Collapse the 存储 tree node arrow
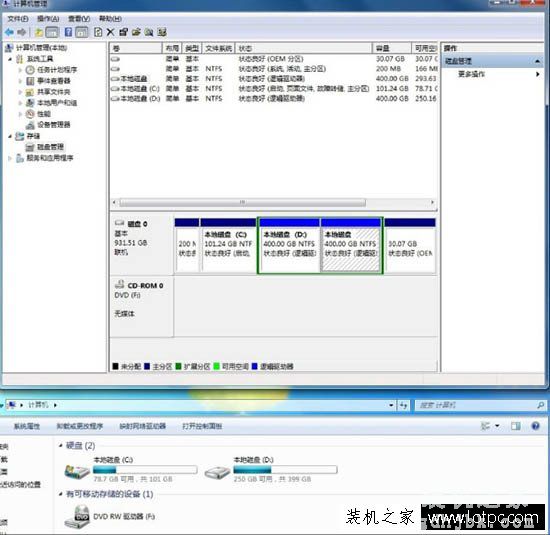 (x=10, y=136)
